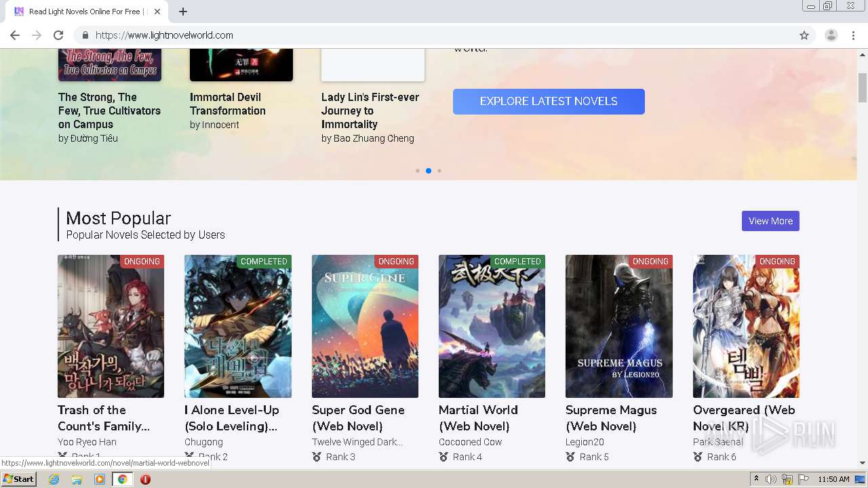
Task: Open Martial World (Web Novel) title
Action: point(478,418)
